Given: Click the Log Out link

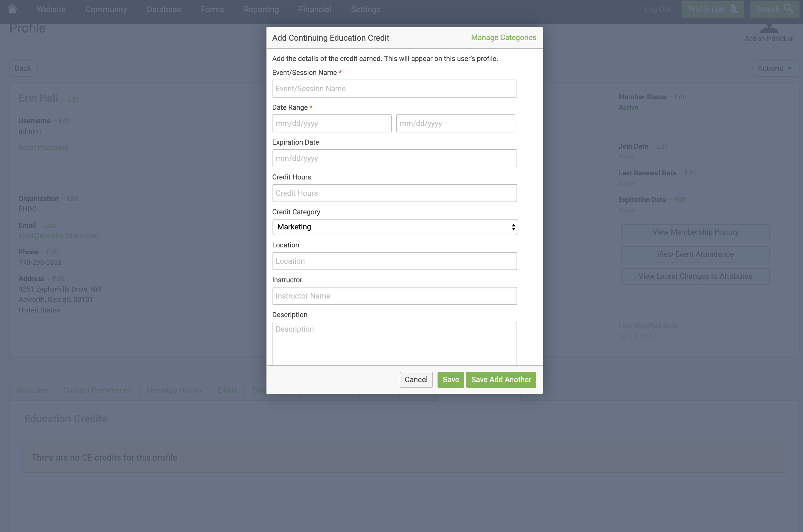Looking at the screenshot, I should click(657, 9).
